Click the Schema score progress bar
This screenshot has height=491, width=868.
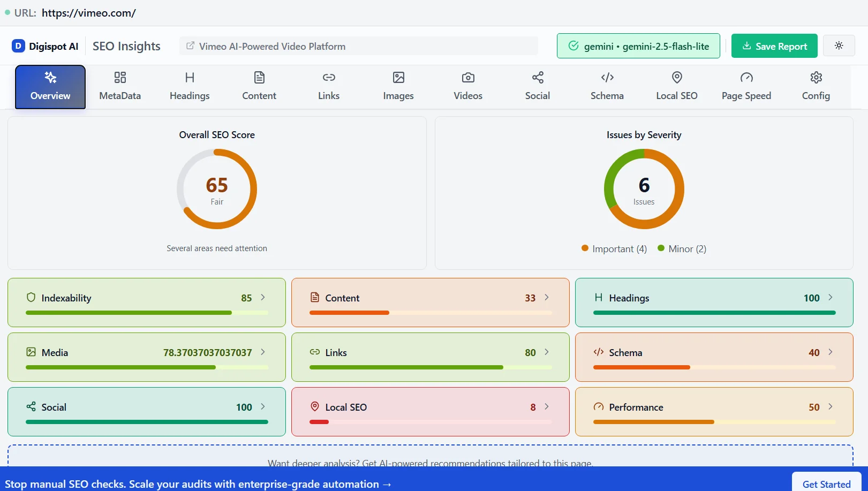click(x=713, y=367)
